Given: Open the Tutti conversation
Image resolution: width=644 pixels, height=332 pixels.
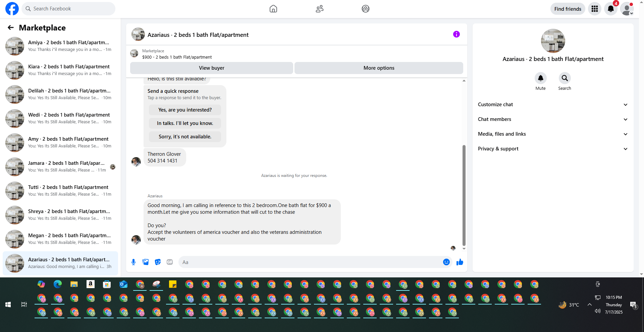Looking at the screenshot, I should [x=60, y=191].
